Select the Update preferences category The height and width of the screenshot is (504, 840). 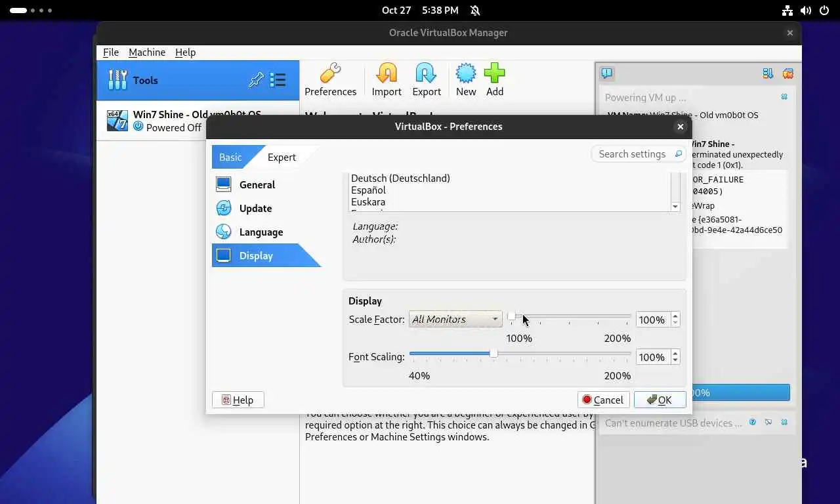(x=256, y=208)
